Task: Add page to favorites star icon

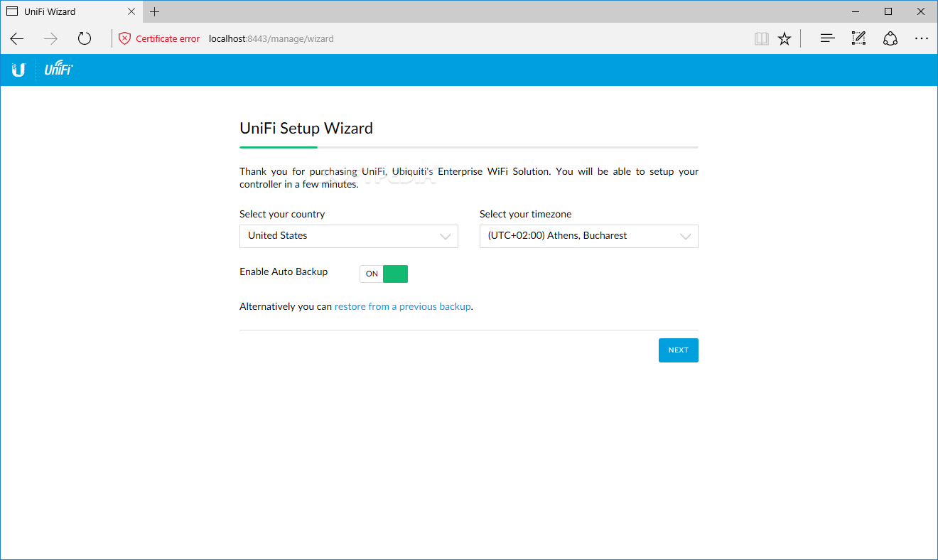Action: (x=785, y=38)
